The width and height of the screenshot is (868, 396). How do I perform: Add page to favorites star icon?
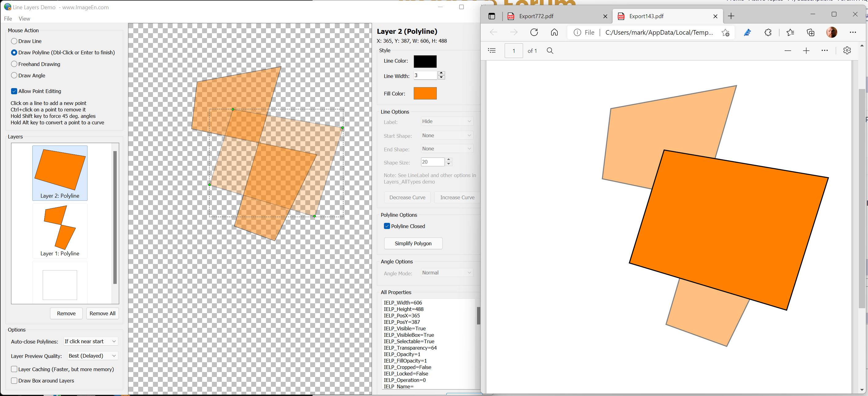725,32
